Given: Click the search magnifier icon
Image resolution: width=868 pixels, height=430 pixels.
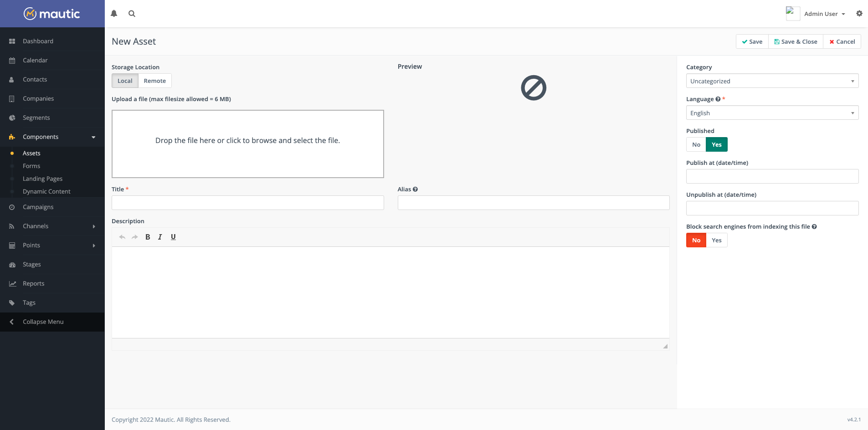Looking at the screenshot, I should pyautogui.click(x=132, y=14).
